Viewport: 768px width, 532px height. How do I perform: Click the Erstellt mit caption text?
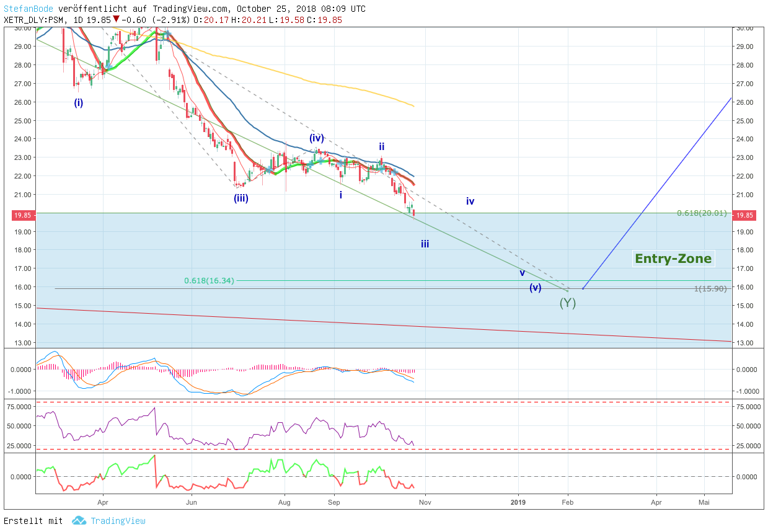33,521
